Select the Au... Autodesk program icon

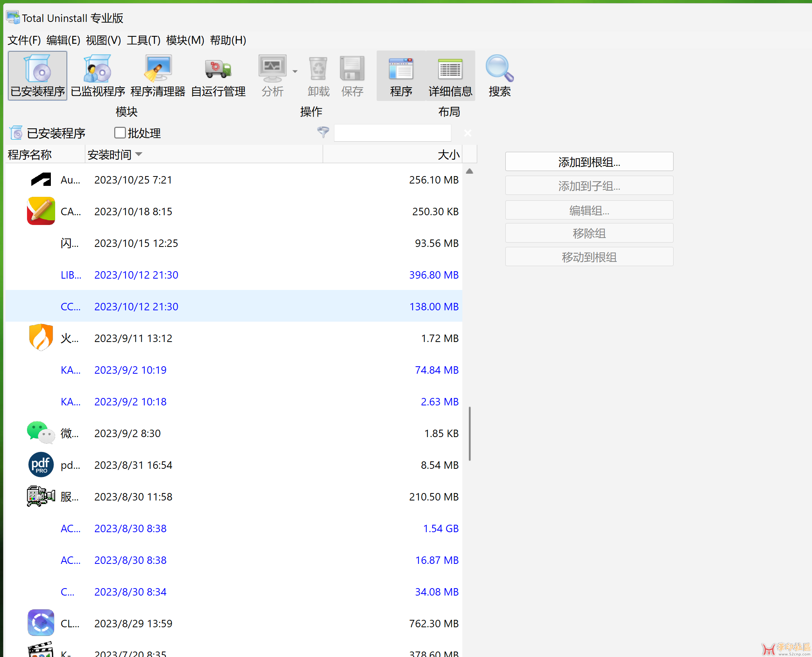click(x=41, y=179)
